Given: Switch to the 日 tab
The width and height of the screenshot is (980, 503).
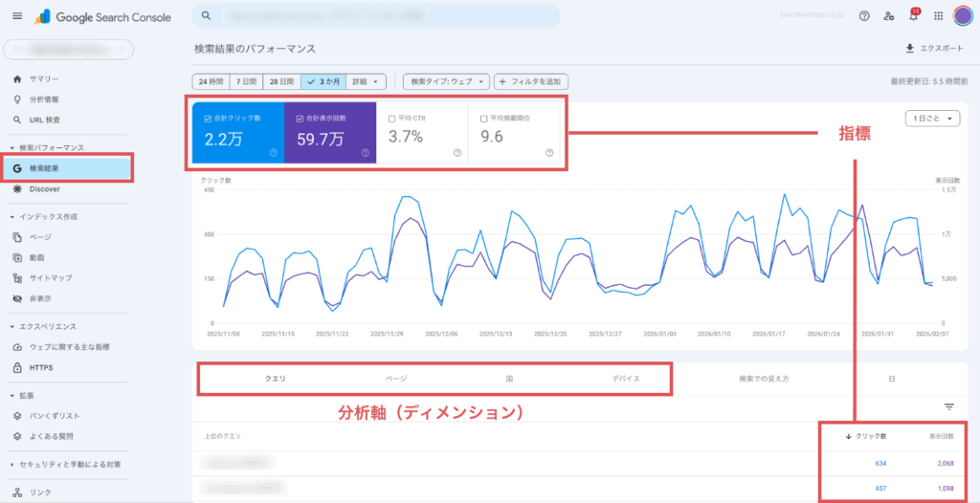Looking at the screenshot, I should 891,379.
